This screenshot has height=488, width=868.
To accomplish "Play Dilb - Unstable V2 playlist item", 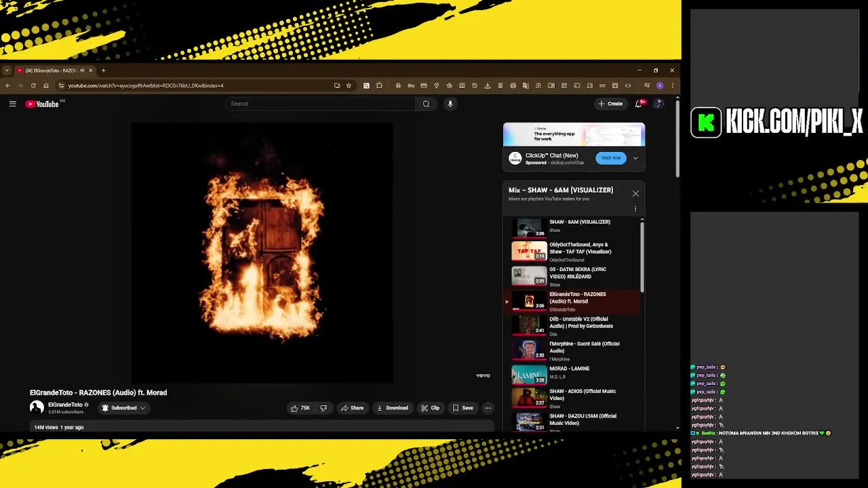I will 573,326.
